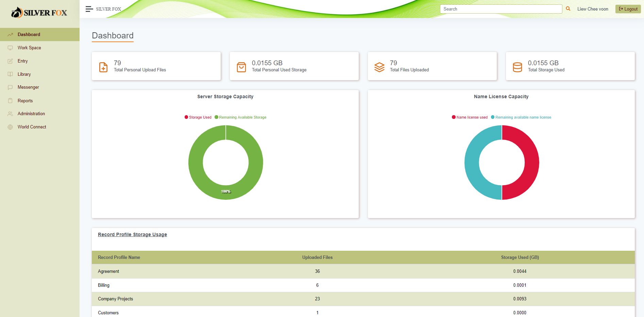
Task: Open the World Connect menu item
Action: 40,127
